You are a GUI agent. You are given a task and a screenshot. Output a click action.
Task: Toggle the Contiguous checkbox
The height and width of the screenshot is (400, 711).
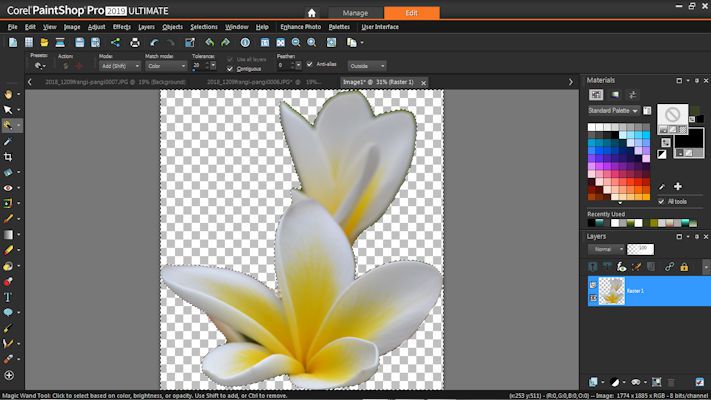coord(230,69)
